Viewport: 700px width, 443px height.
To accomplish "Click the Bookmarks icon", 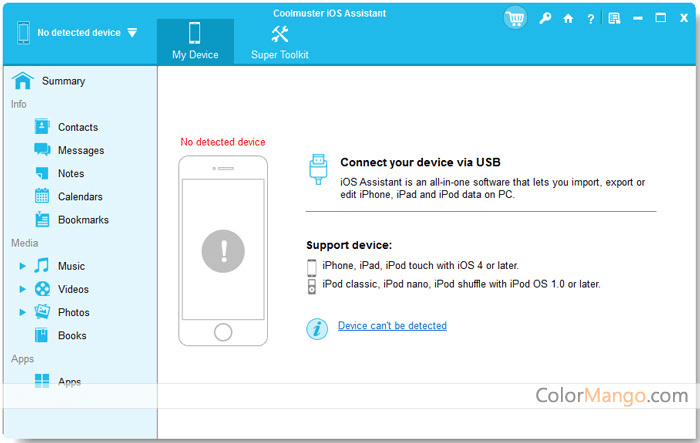I will click(x=42, y=219).
